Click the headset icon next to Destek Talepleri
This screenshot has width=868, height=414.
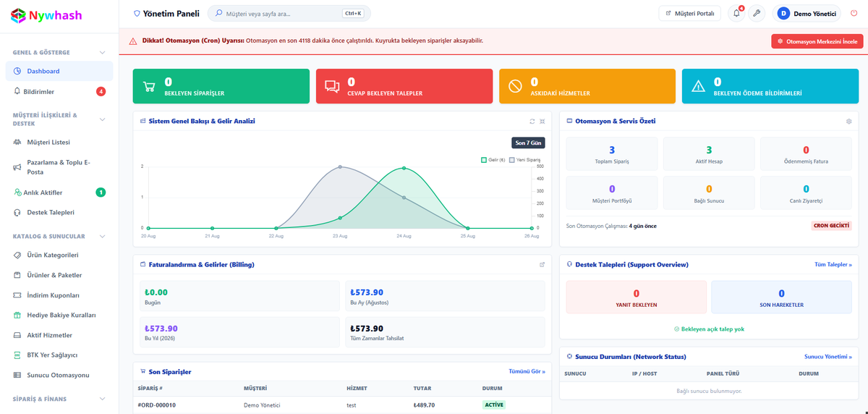(x=17, y=213)
